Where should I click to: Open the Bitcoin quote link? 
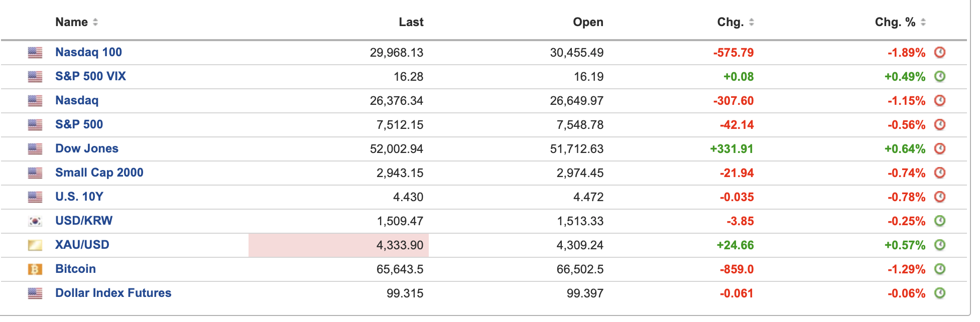click(75, 269)
